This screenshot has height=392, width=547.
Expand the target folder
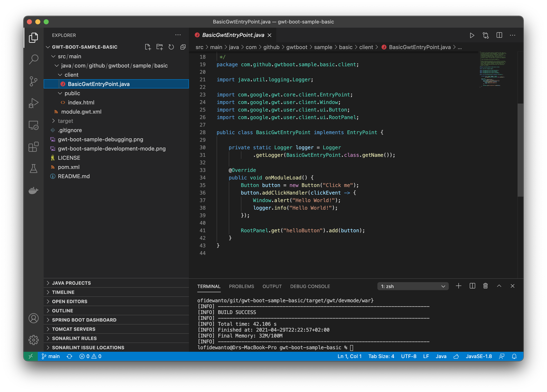click(x=65, y=121)
